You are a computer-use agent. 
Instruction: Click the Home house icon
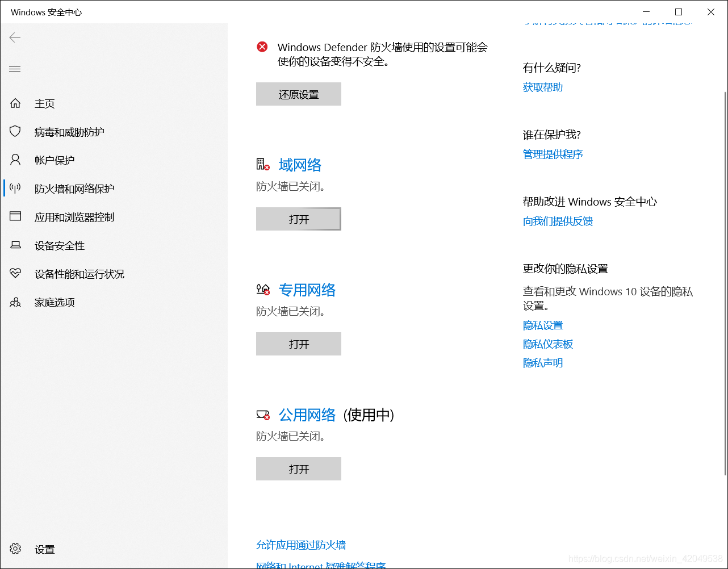(15, 103)
